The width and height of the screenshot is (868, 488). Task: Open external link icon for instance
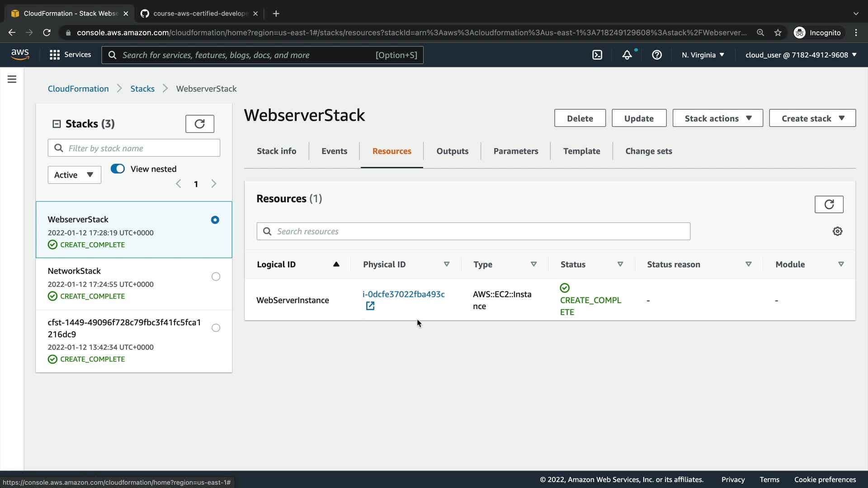click(x=370, y=306)
